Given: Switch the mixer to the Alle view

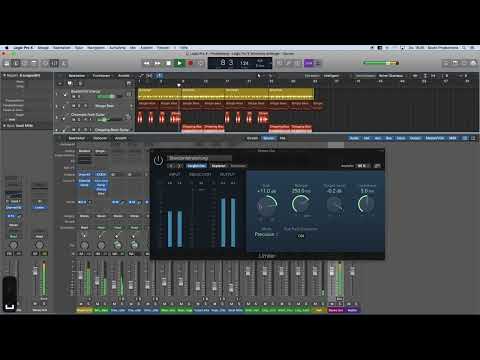Looking at the screenshot, I should (x=282, y=138).
